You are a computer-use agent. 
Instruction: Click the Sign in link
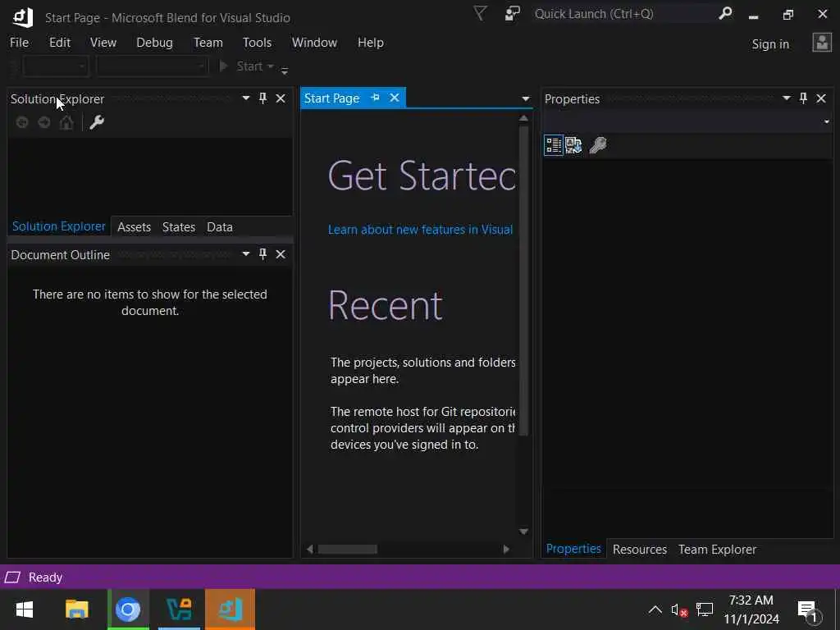point(770,44)
